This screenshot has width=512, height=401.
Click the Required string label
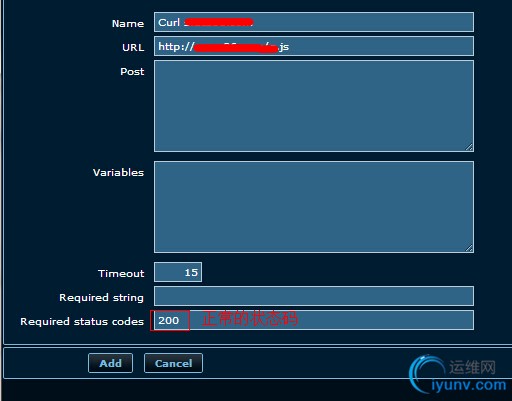[101, 297]
